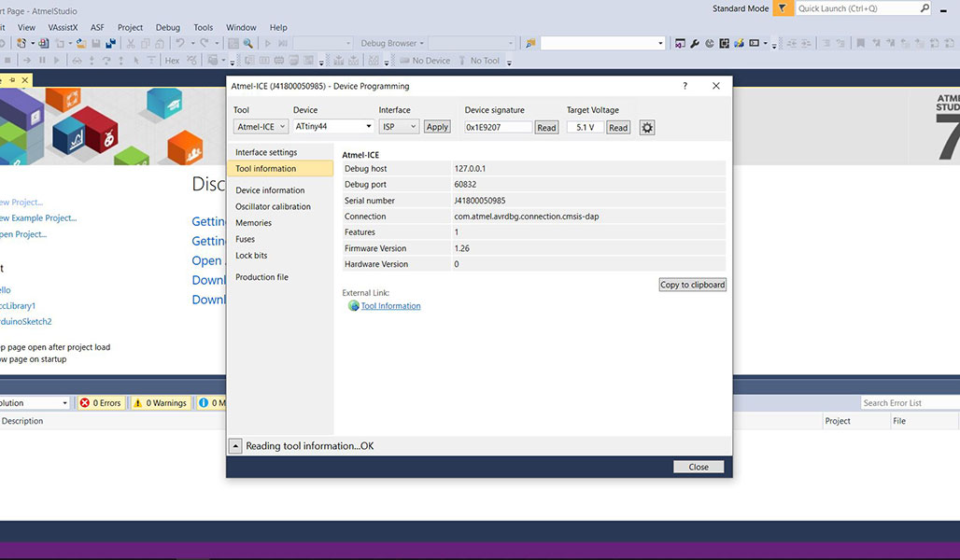Click the Pause debugging icon

[x=42, y=61]
